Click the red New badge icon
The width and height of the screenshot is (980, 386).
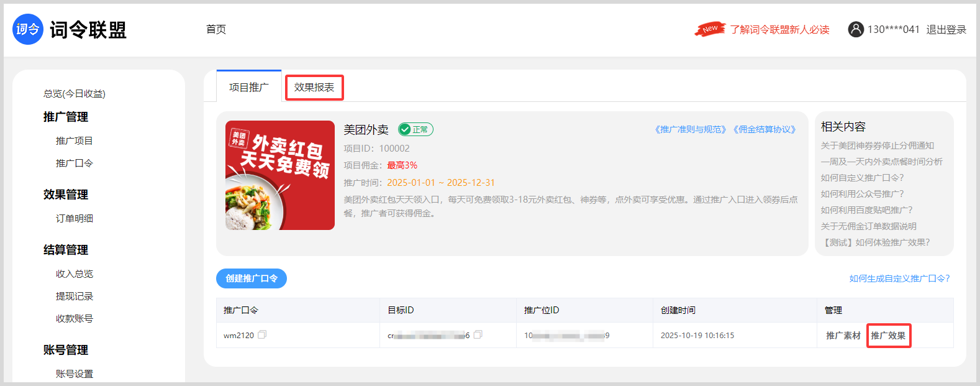pos(709,29)
